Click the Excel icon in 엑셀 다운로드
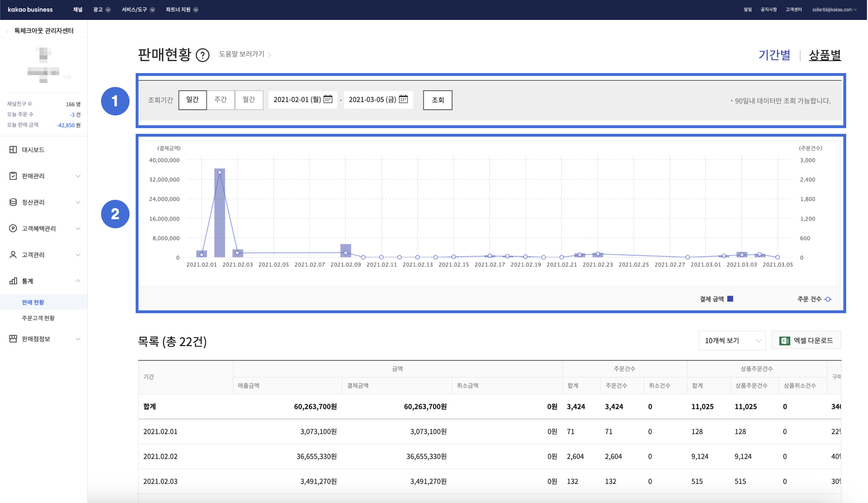Viewport: 868px width, 503px height. (785, 341)
